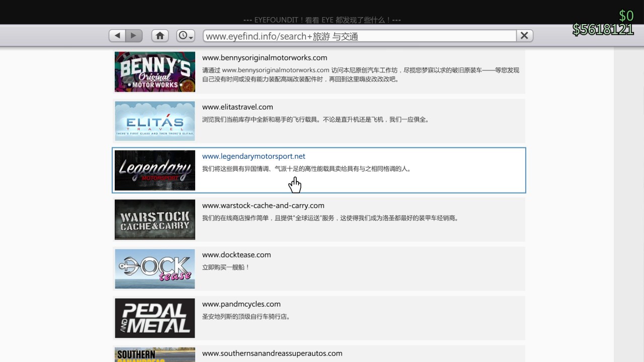Visit www.pandmcycles.com link
The width and height of the screenshot is (644, 362).
[x=242, y=304]
